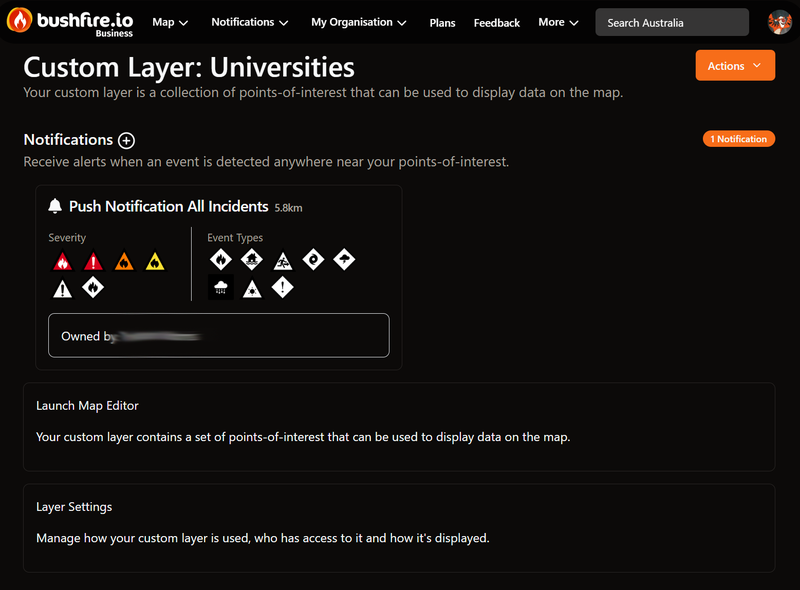Screen dimensions: 800x590
Task: Select the red exclamation triangle severity icon
Action: 93,261
